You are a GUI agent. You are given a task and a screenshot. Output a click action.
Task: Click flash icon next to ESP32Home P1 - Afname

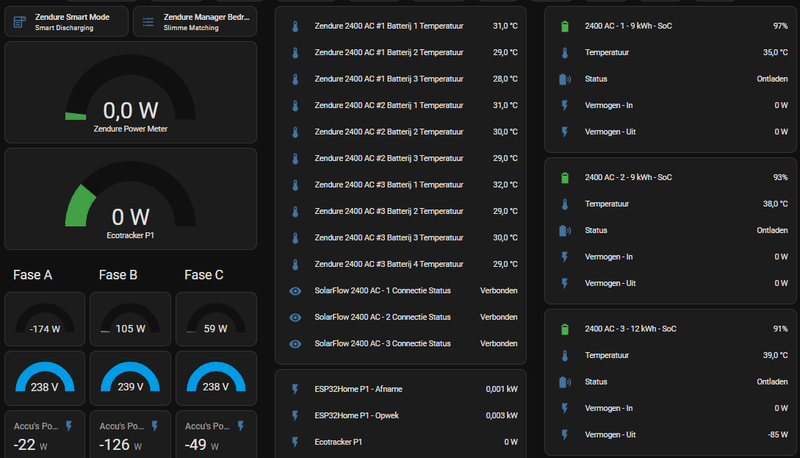tap(295, 390)
